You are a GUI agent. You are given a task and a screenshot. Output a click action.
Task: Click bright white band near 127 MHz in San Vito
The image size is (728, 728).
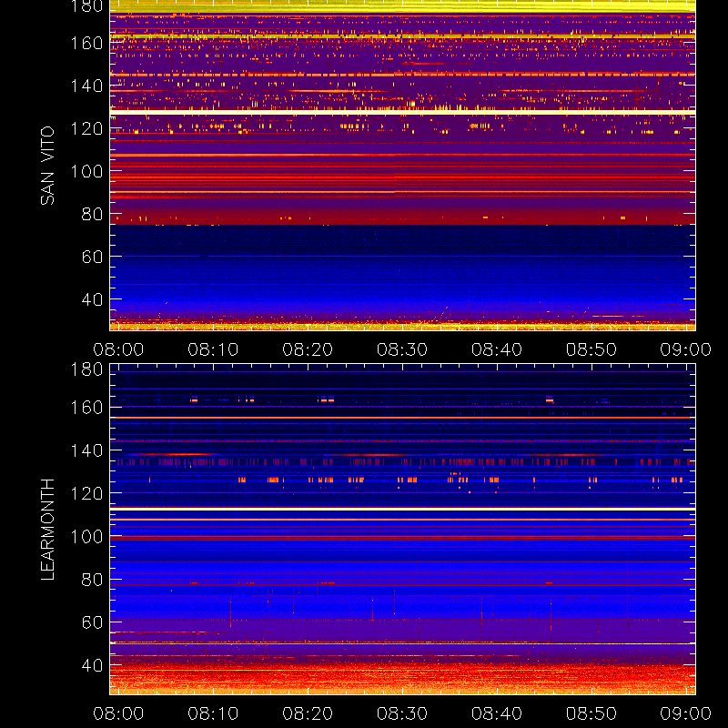[402, 112]
